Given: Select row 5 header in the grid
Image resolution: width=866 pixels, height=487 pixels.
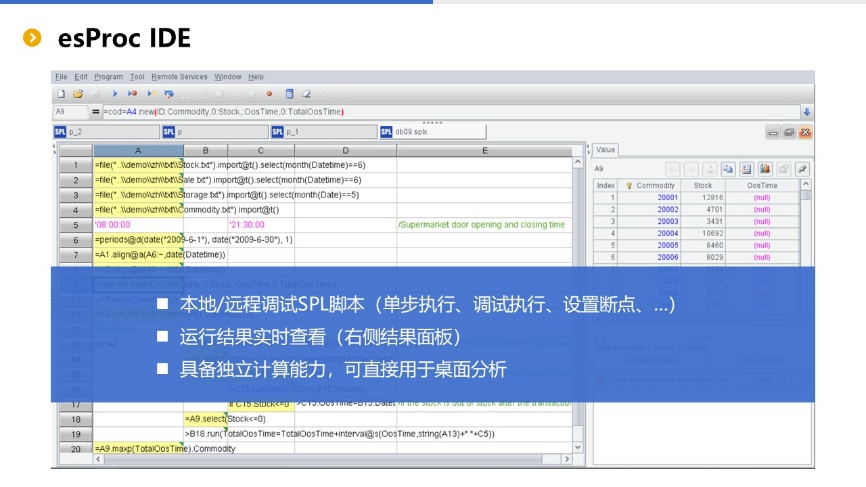Looking at the screenshot, I should (76, 225).
